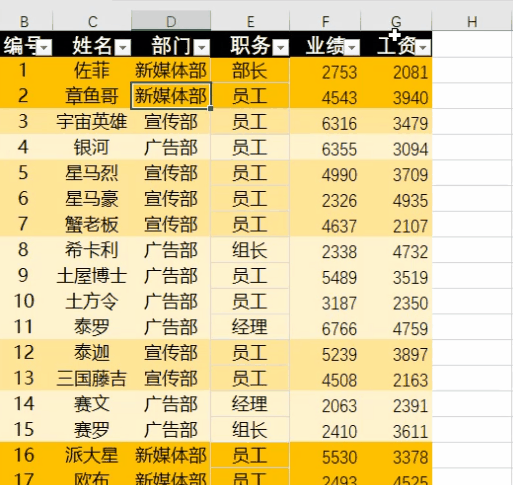Viewport: 513px width, 485px height.
Task: Select column header E
Action: point(250,21)
